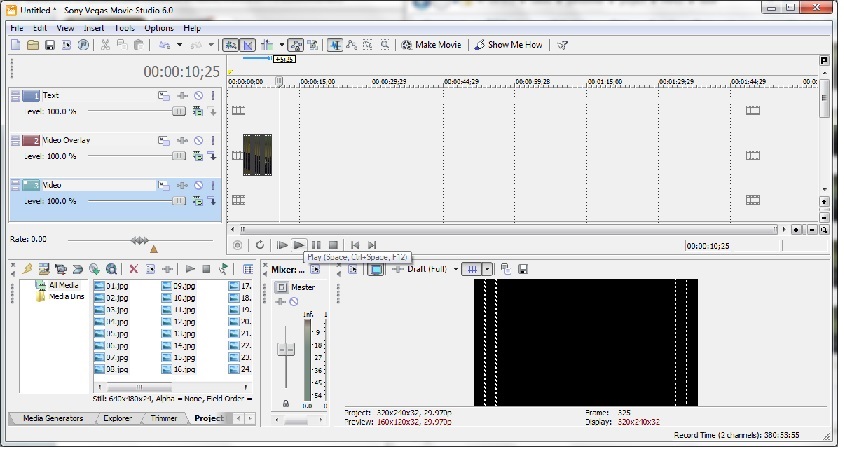
Task: Click Stop Preview icon in Project Media
Action: tap(206, 270)
